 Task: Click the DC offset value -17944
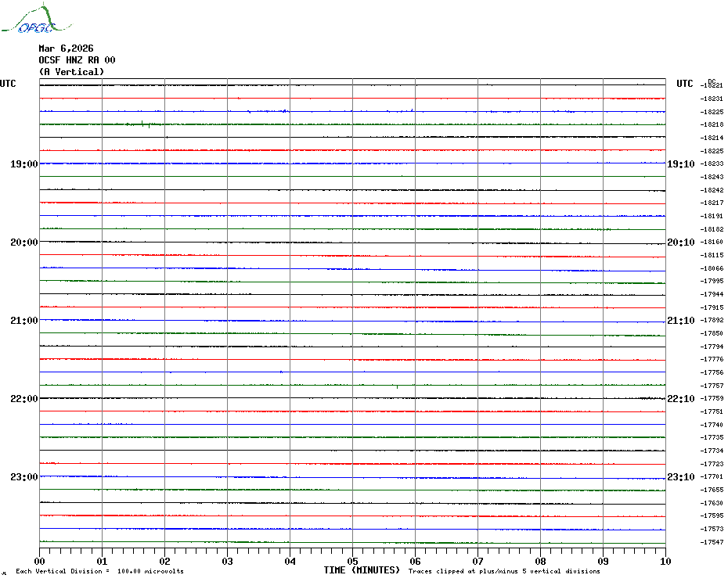point(712,294)
